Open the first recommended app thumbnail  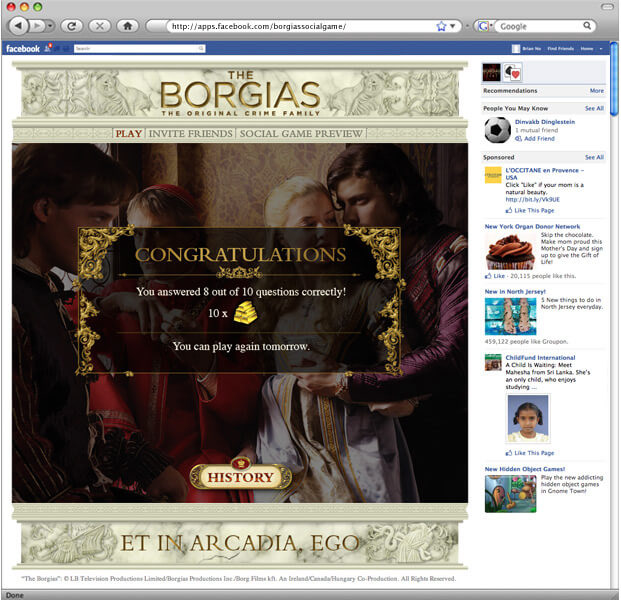491,72
